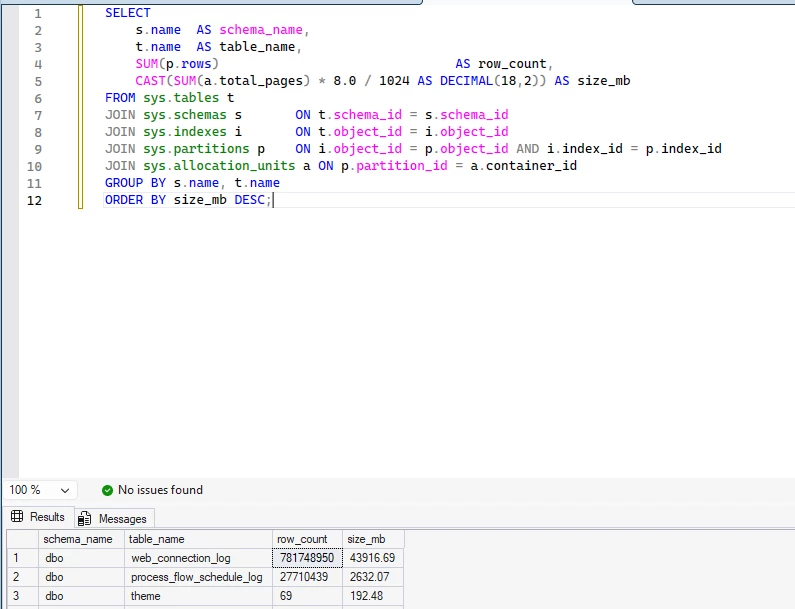795x609 pixels.
Task: Click the web_connection_log cell
Action: click(x=182, y=557)
